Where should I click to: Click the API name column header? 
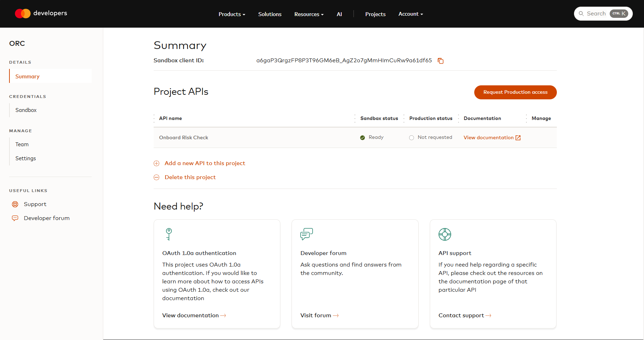click(170, 119)
